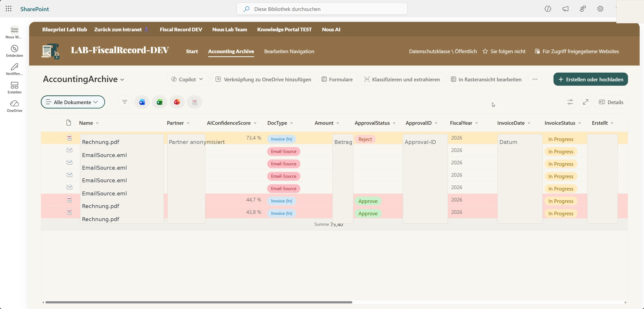Click In Rasteransicht bearbeiten
This screenshot has height=309, width=644.
point(486,79)
